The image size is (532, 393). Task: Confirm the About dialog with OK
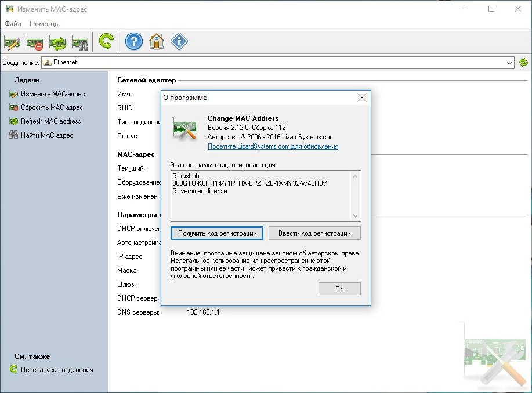pos(339,289)
